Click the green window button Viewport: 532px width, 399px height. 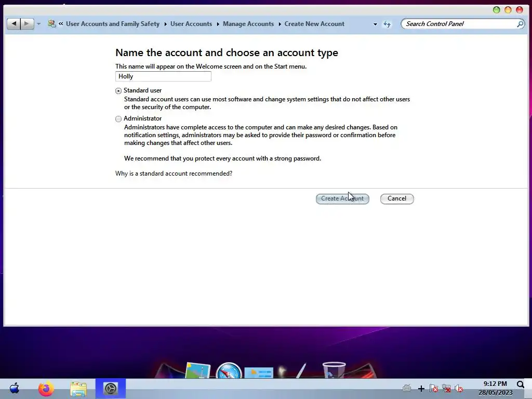496,9
